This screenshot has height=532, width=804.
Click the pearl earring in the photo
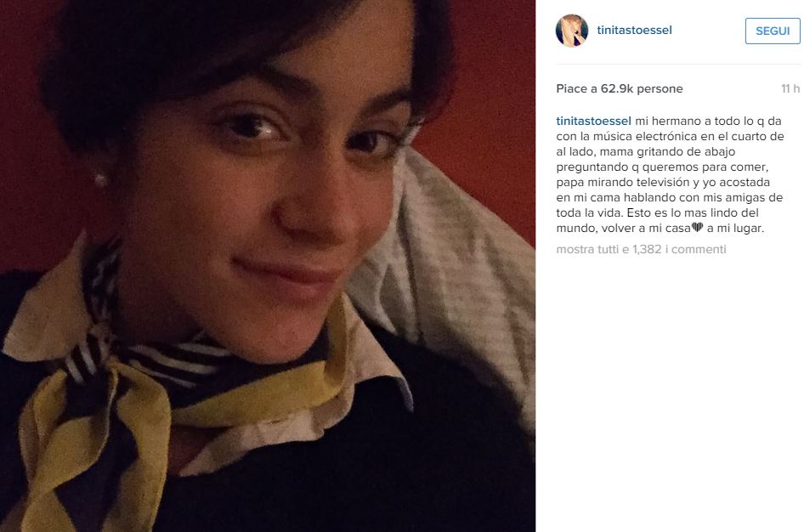tap(100, 179)
